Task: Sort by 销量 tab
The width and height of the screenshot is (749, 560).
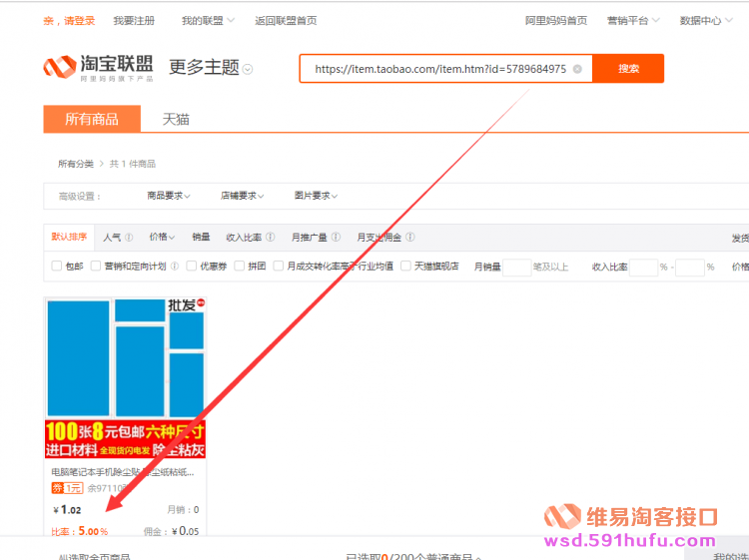Action: pos(201,238)
